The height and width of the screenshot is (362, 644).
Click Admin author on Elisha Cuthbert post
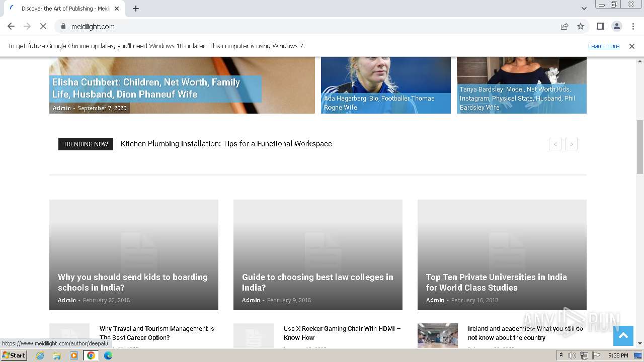(x=62, y=108)
